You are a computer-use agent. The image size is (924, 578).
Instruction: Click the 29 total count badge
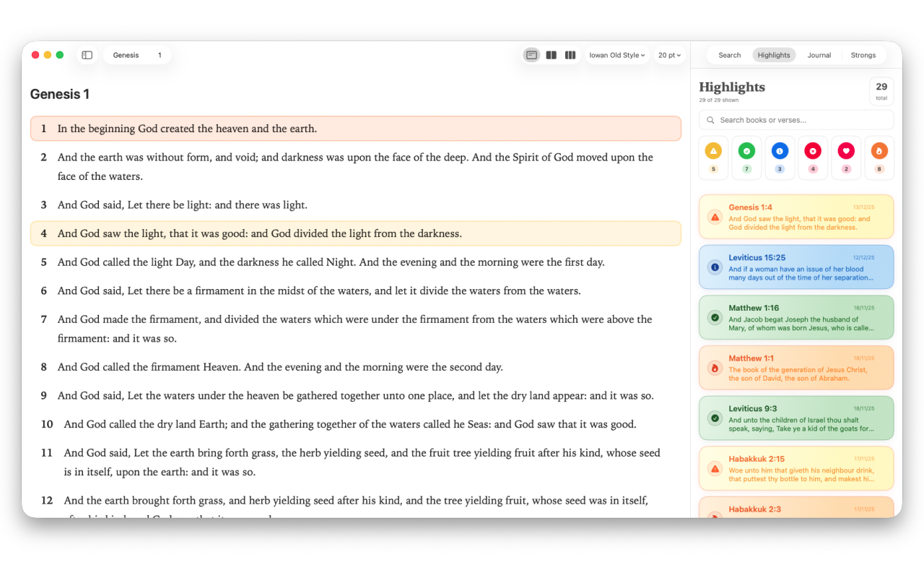(881, 91)
